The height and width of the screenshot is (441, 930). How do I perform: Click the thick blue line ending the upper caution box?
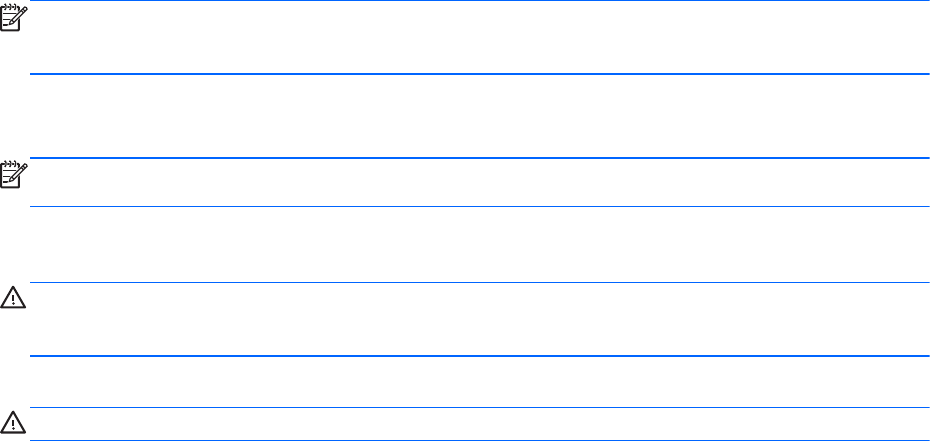tap(479, 356)
